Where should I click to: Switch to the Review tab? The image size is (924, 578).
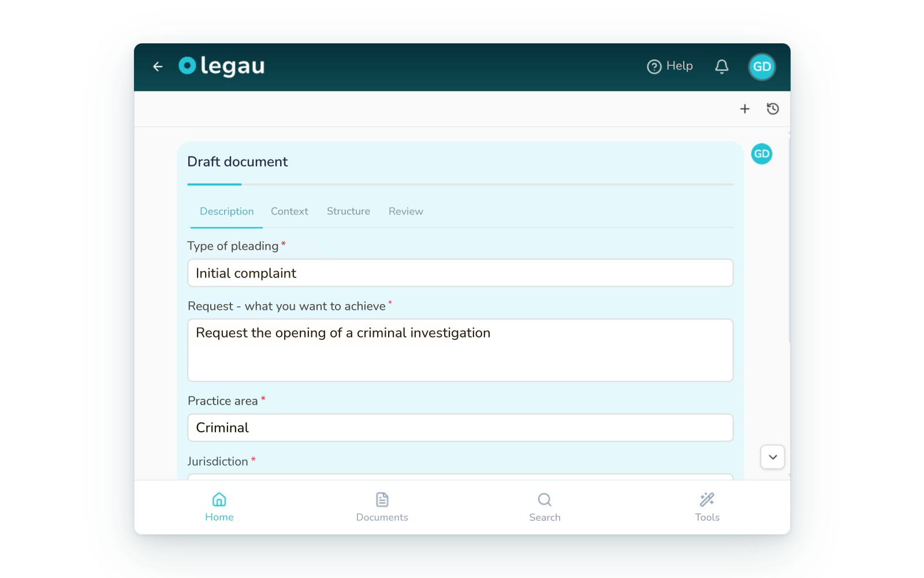click(x=406, y=212)
